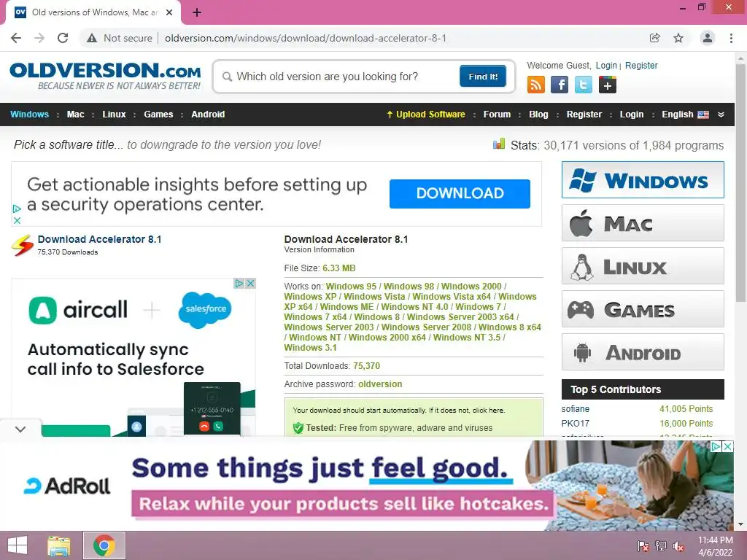Close the aircall ad with X
This screenshot has height=560, width=747.
pos(251,284)
